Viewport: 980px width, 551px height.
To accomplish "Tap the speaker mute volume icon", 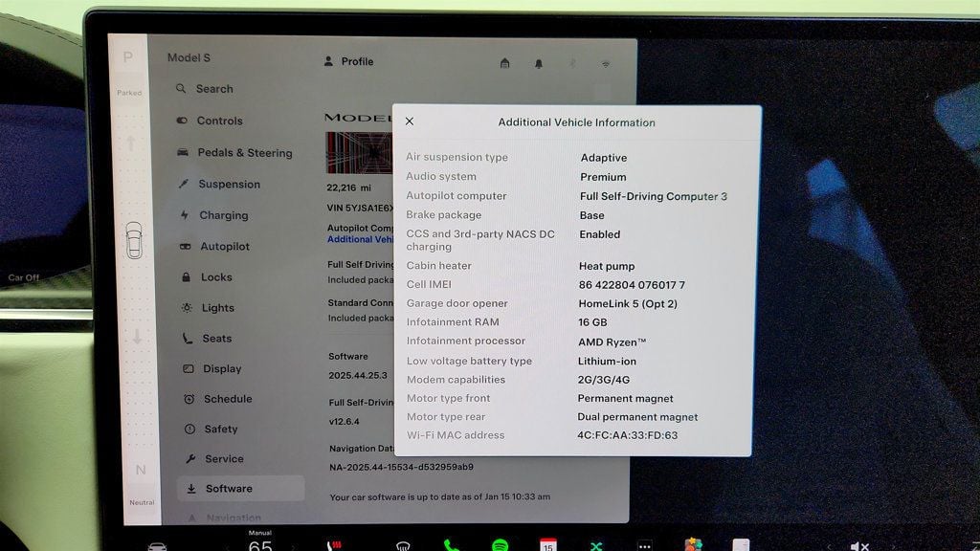I will [x=859, y=546].
